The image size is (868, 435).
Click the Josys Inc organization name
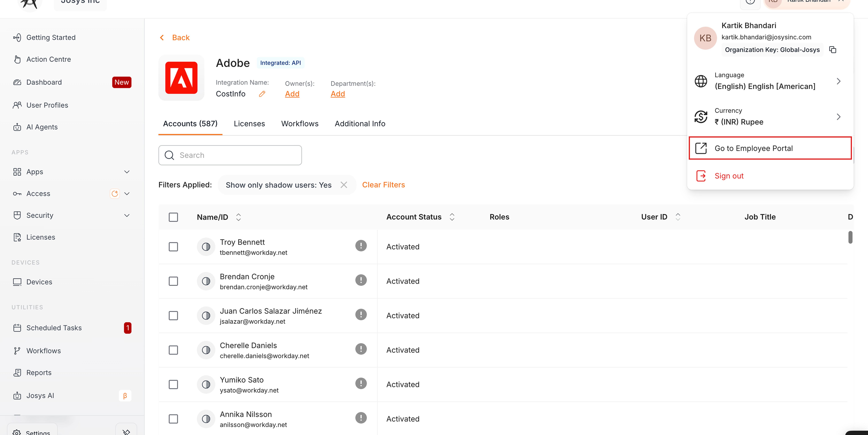[80, 3]
